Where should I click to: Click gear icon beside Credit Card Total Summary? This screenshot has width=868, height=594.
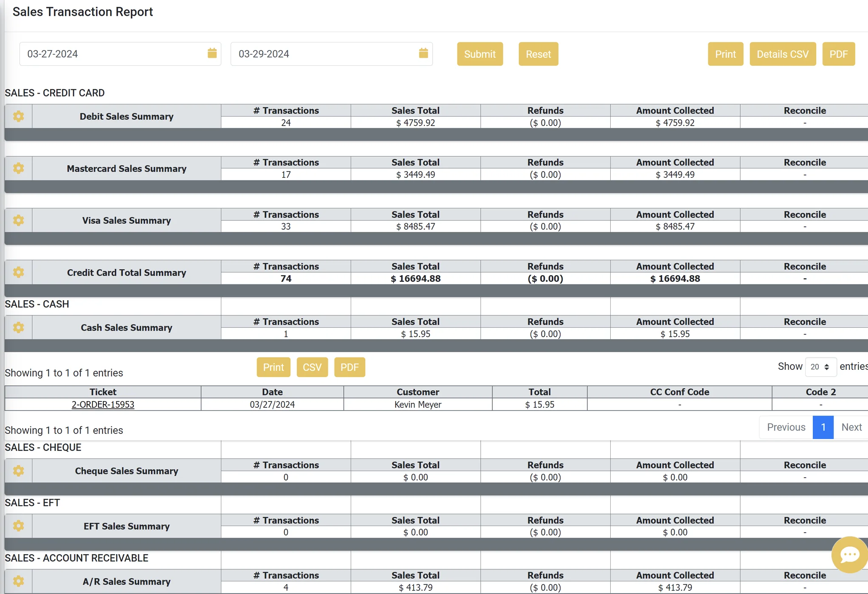pos(18,272)
